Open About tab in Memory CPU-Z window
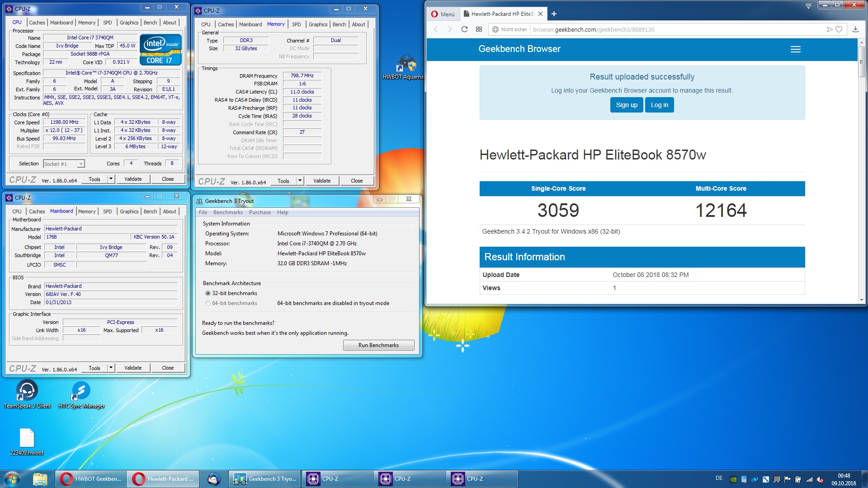Image resolution: width=868 pixels, height=488 pixels. pyautogui.click(x=359, y=24)
